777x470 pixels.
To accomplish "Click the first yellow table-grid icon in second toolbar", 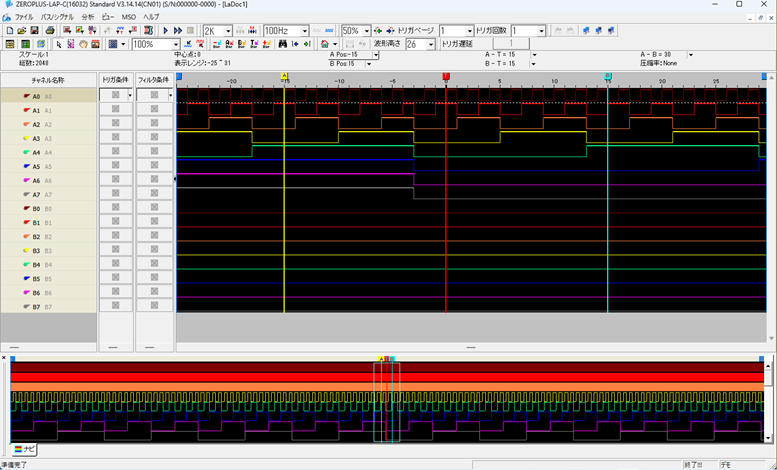I will (9, 44).
